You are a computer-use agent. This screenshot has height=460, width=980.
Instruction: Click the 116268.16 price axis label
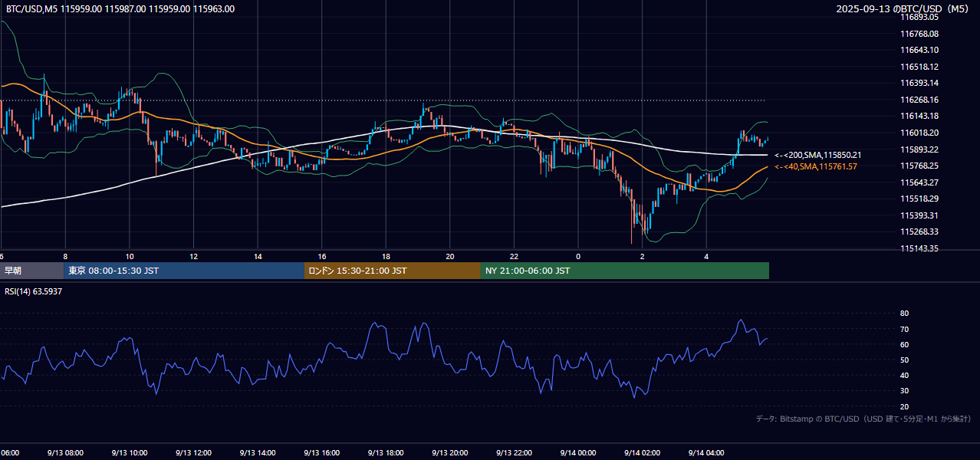(919, 100)
